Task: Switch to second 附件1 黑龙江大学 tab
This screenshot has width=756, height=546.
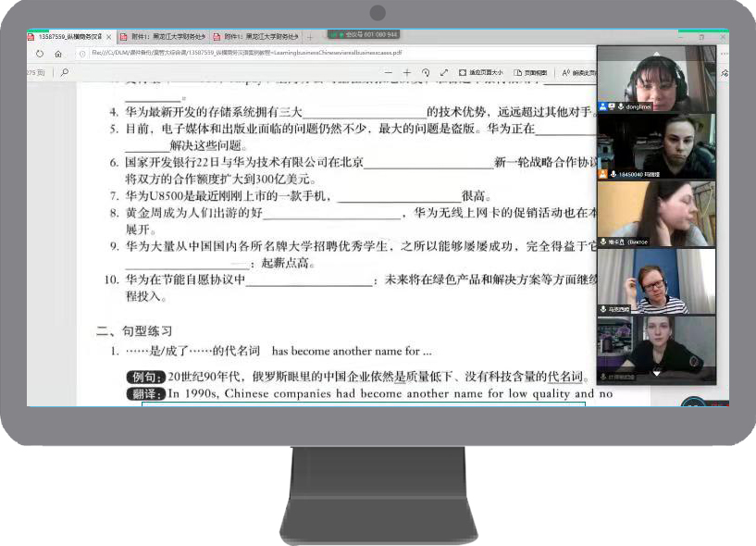Action: click(164, 37)
